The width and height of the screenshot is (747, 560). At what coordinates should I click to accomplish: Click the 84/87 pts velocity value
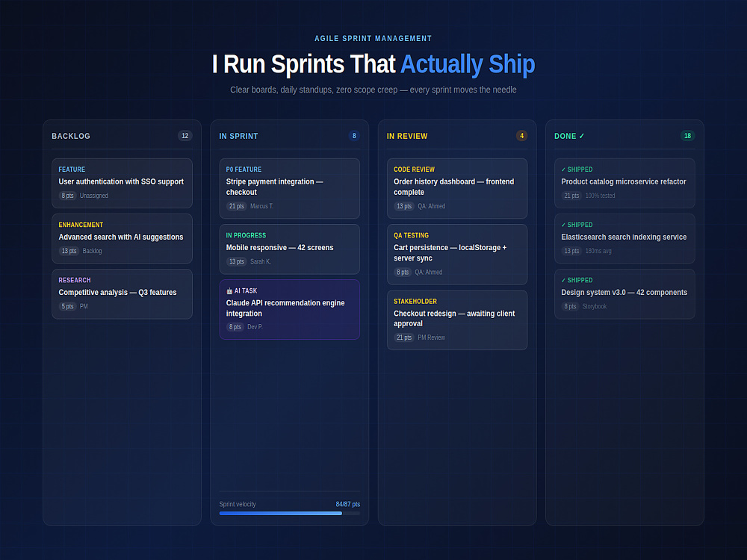point(348,504)
